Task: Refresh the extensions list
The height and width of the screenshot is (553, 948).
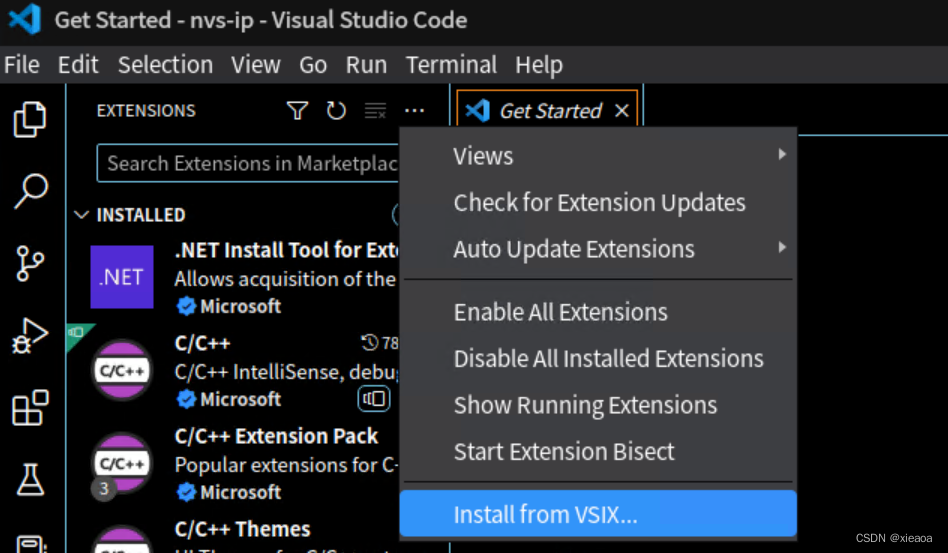Action: (336, 111)
